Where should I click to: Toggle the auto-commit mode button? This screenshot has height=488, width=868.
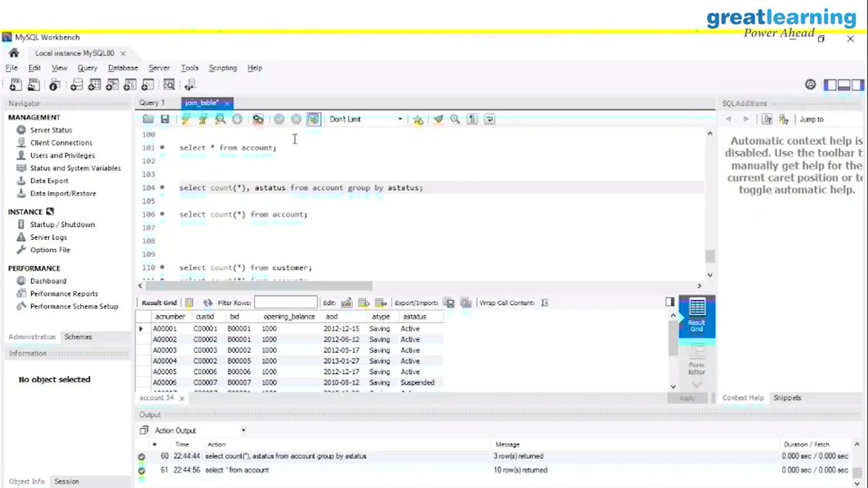313,119
